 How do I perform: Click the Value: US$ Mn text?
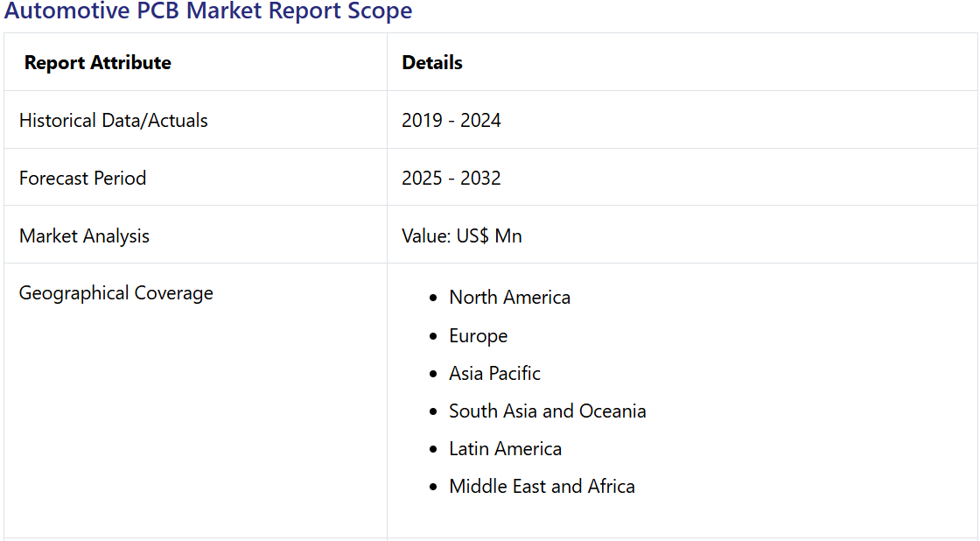462,236
